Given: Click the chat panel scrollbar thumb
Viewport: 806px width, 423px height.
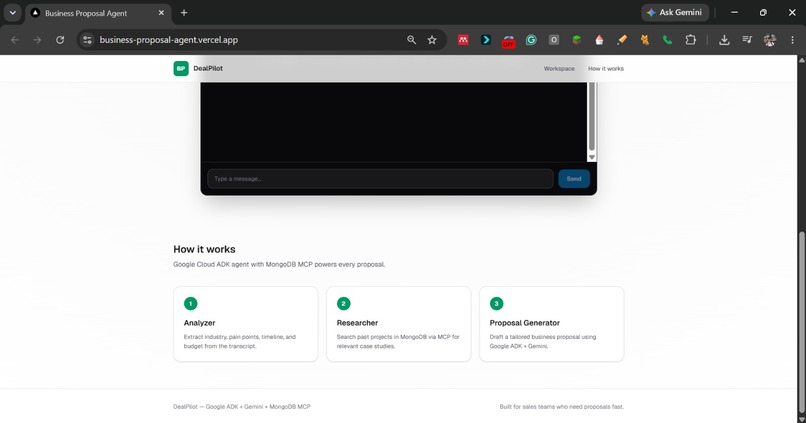Looking at the screenshot, I should 592,116.
